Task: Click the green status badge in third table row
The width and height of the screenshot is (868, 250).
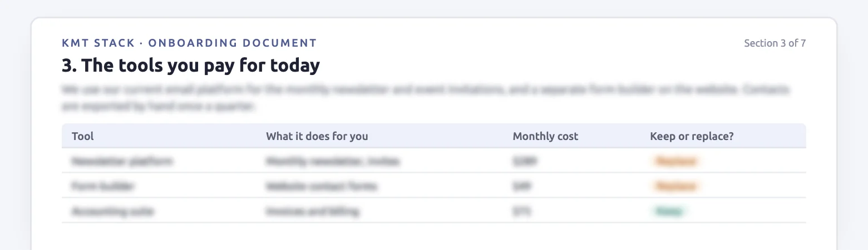Action: pos(669,211)
